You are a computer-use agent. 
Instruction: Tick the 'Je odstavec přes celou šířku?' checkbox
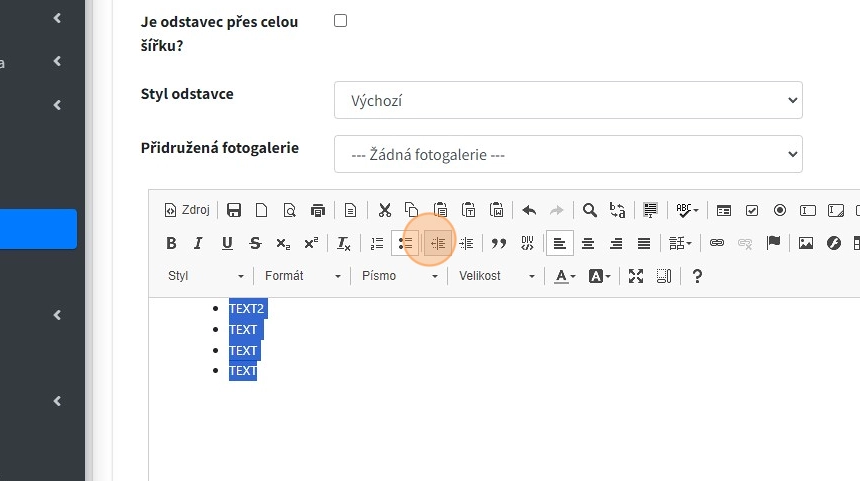340,20
